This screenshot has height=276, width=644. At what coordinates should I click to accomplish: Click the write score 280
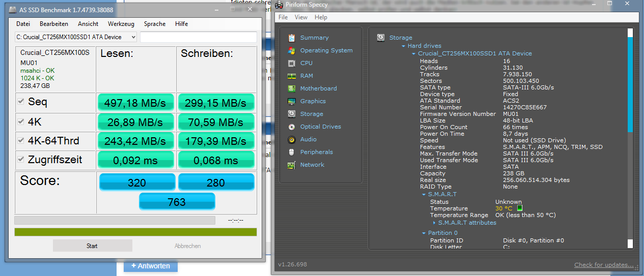[216, 182]
